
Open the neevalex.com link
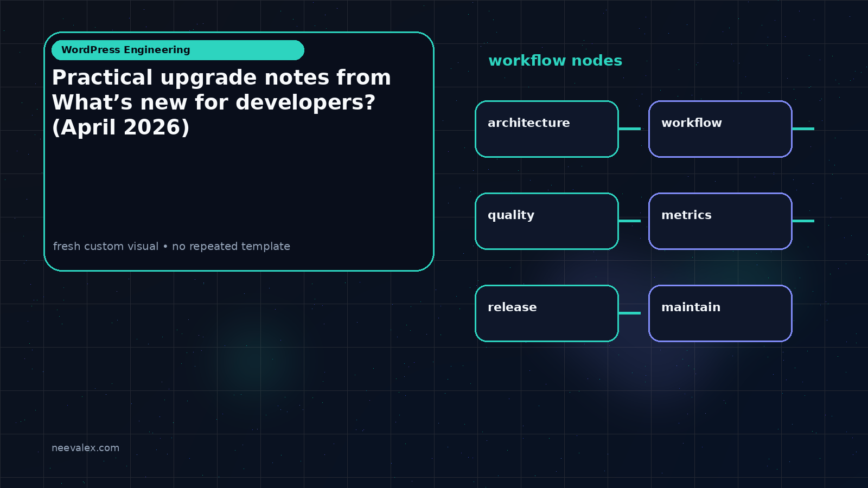click(x=85, y=448)
